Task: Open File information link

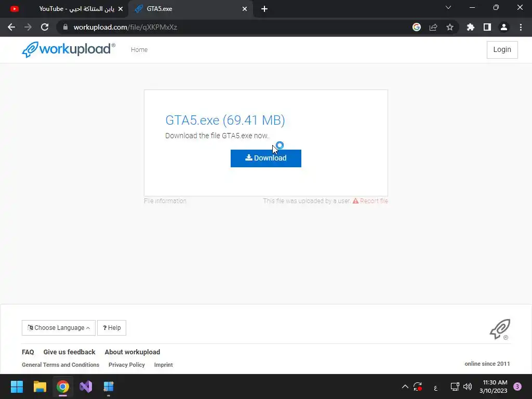Action: pos(165,201)
